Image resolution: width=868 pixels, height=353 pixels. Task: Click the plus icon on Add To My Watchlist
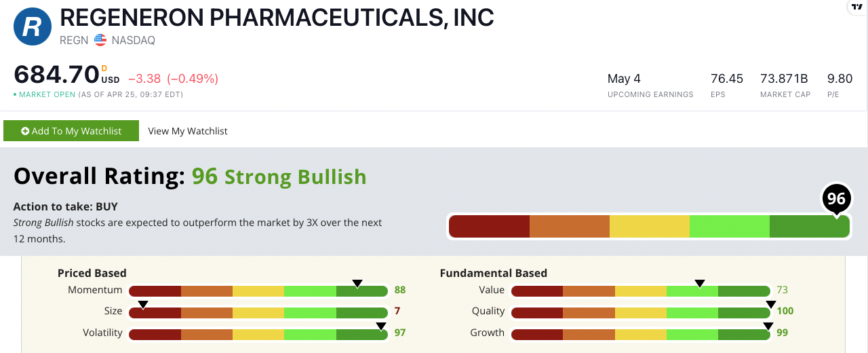pos(25,131)
